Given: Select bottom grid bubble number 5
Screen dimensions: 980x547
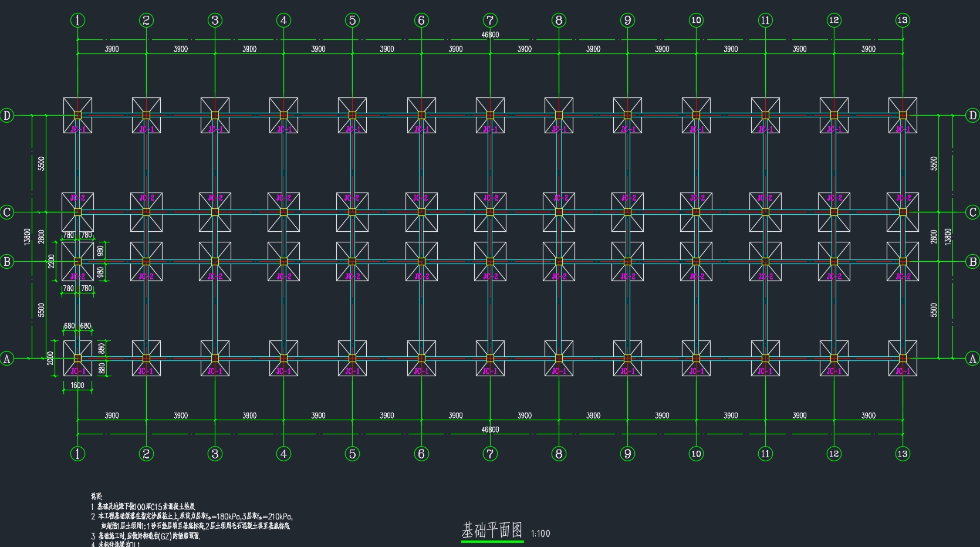Looking at the screenshot, I should 352,454.
